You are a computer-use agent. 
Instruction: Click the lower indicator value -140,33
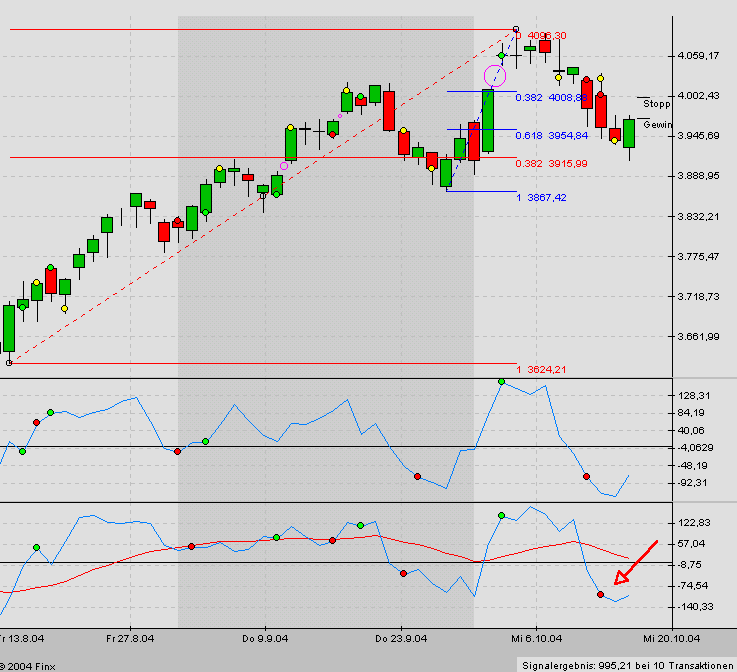pos(696,607)
